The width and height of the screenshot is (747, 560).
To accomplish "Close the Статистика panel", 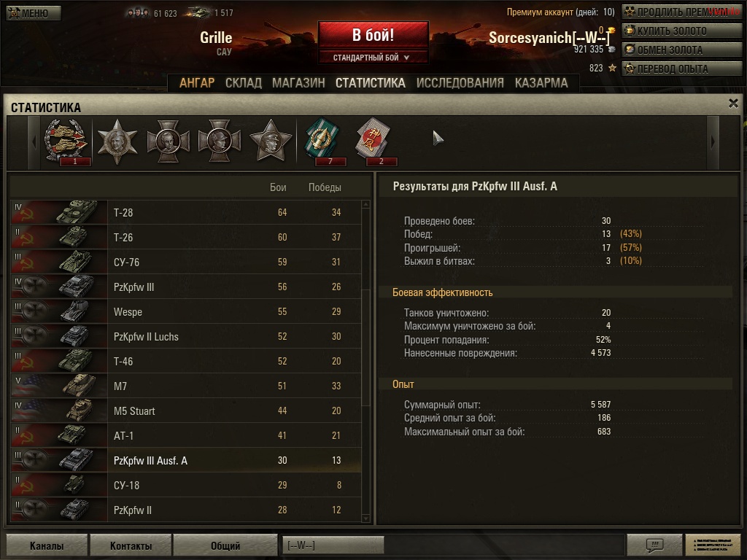I will tap(733, 103).
